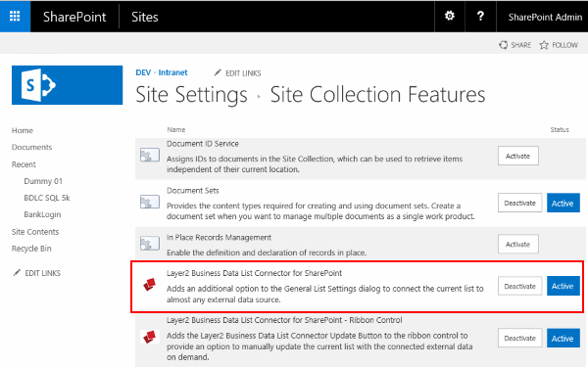This screenshot has width=588, height=368.
Task: Open Sites in the top navigation
Action: click(145, 17)
